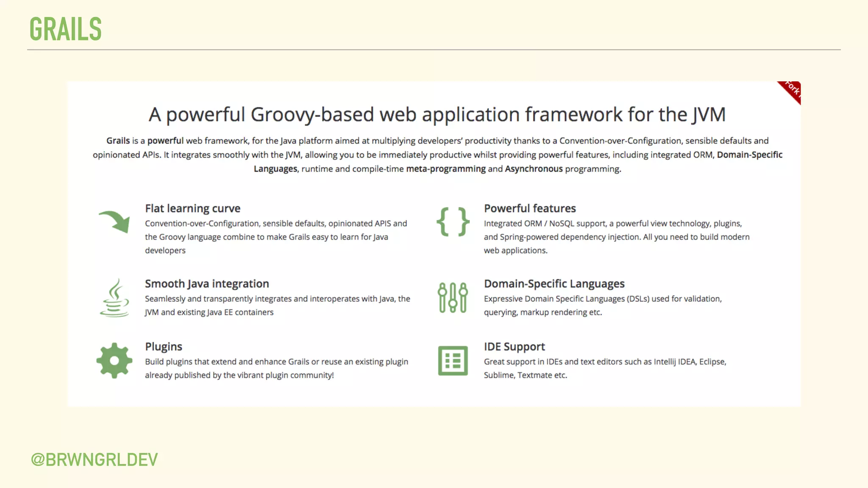The height and width of the screenshot is (488, 868).
Task: Click the green gear Plugins icon
Action: [x=114, y=360]
